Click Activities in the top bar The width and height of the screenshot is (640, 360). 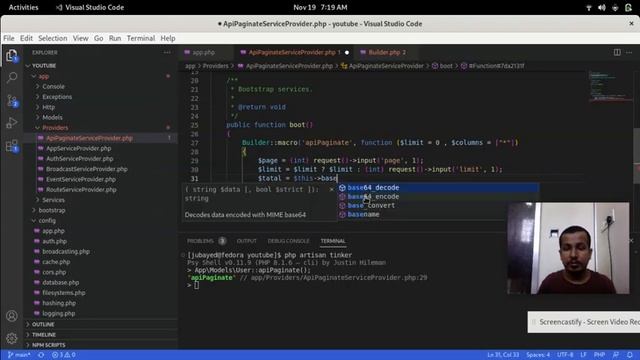point(24,7)
